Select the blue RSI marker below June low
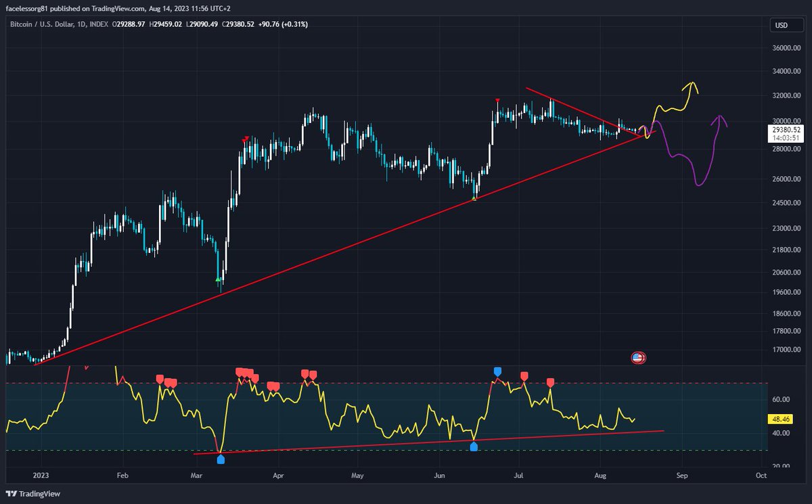 point(474,446)
